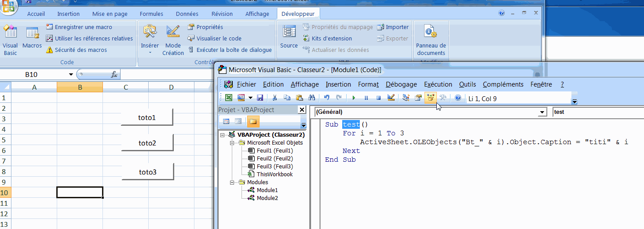Click the Insert UserForm icon in VBA toolbar
The height and width of the screenshot is (229, 644).
[241, 98]
